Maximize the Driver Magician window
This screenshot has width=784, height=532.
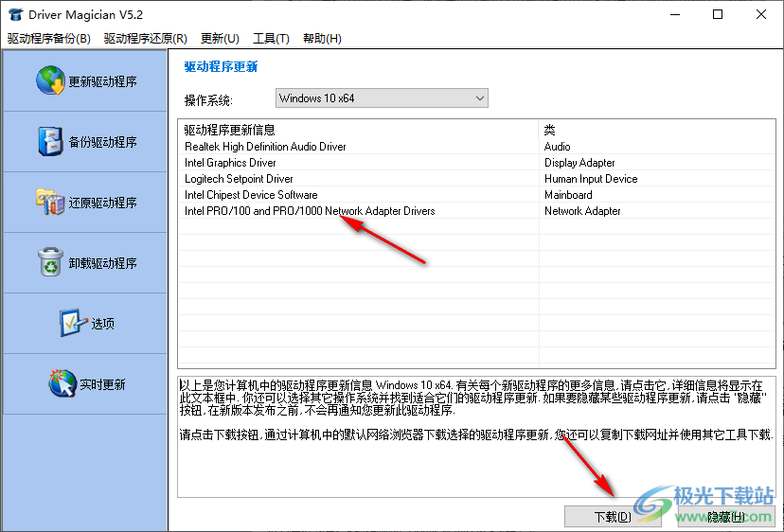point(718,14)
